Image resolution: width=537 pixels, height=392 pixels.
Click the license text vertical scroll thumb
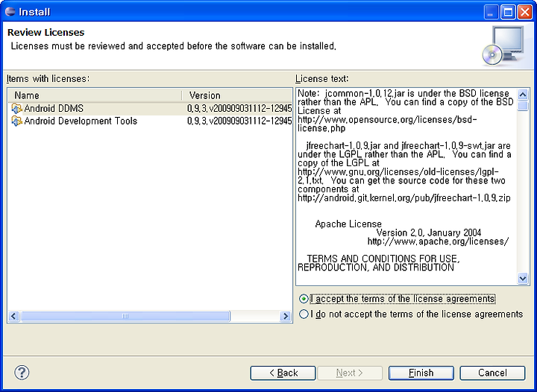[x=523, y=106]
